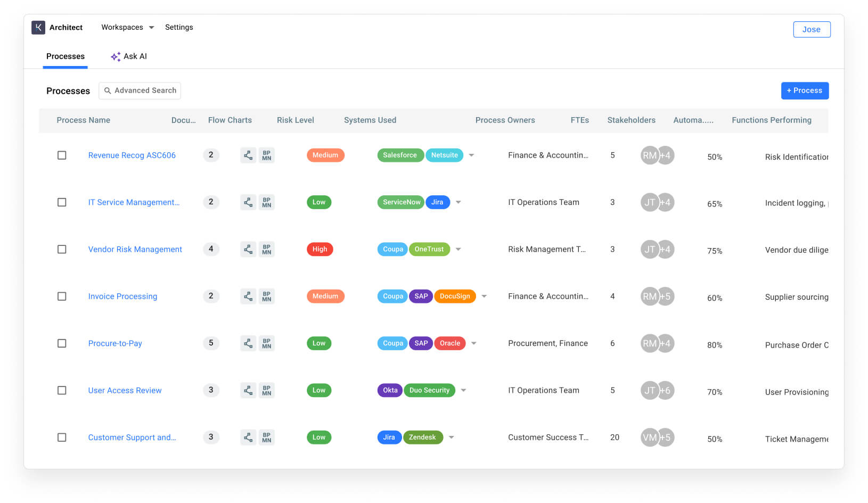The width and height of the screenshot is (868, 503).
Task: Open BPMN icon for IT Service Management
Action: click(x=267, y=202)
